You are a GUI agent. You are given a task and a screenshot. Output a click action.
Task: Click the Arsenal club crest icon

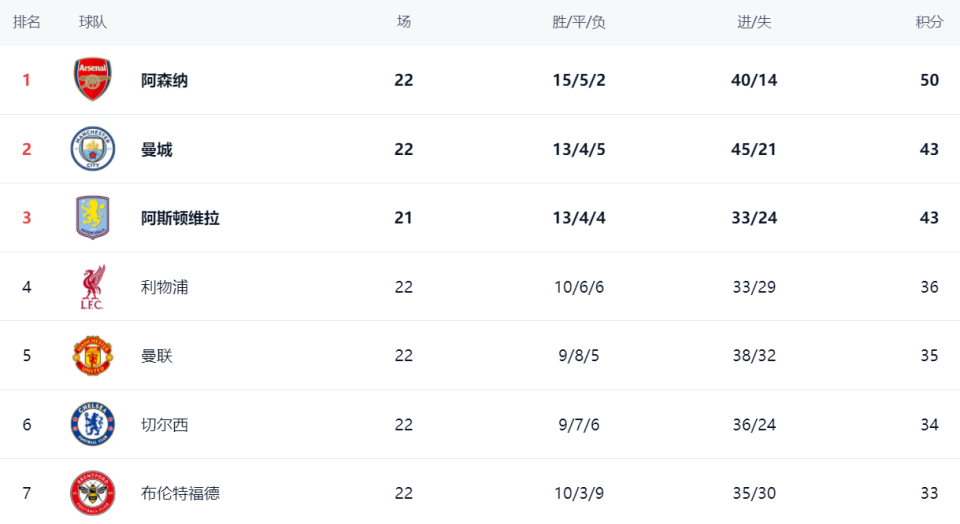click(93, 80)
